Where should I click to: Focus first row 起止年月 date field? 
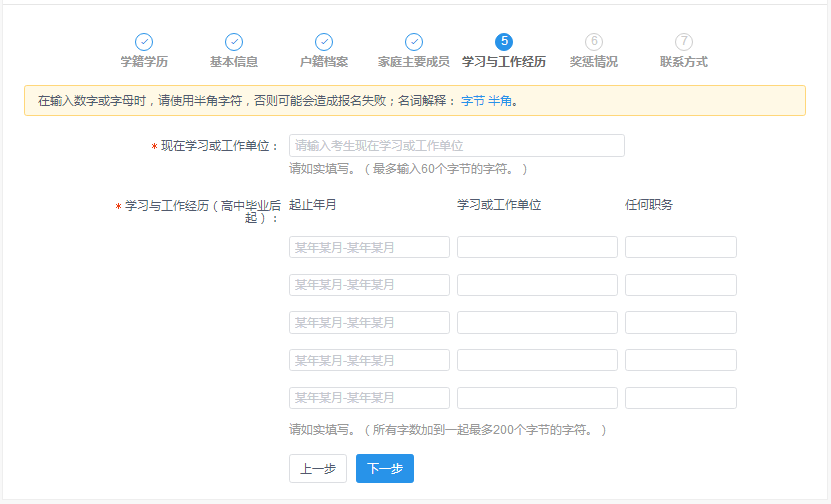pyautogui.click(x=369, y=247)
